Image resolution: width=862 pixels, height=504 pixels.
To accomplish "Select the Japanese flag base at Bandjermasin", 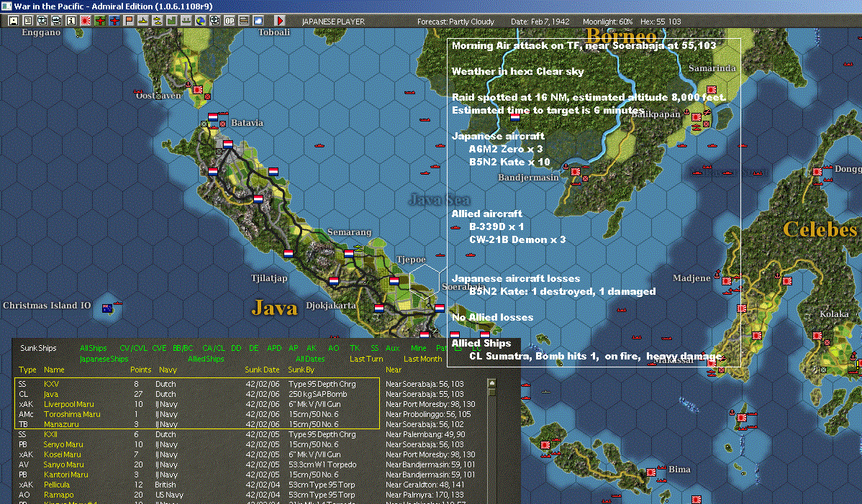I will pyautogui.click(x=575, y=171).
